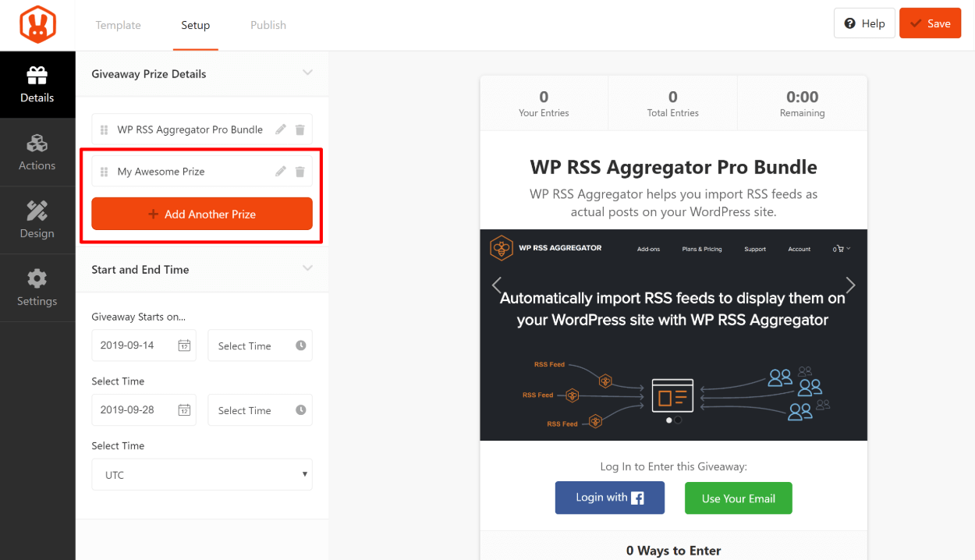Click Use Your Email button
Viewport: 975px width, 560px height.
(739, 498)
